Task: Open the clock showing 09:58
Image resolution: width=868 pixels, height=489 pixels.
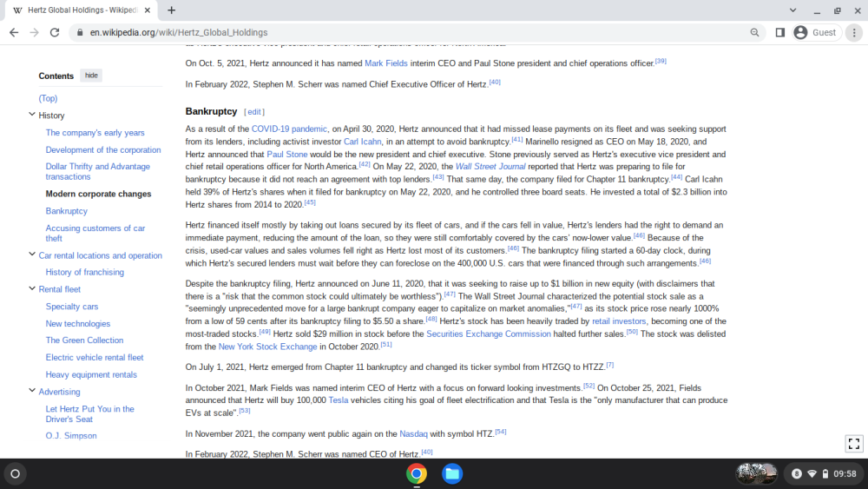Action: (845, 473)
